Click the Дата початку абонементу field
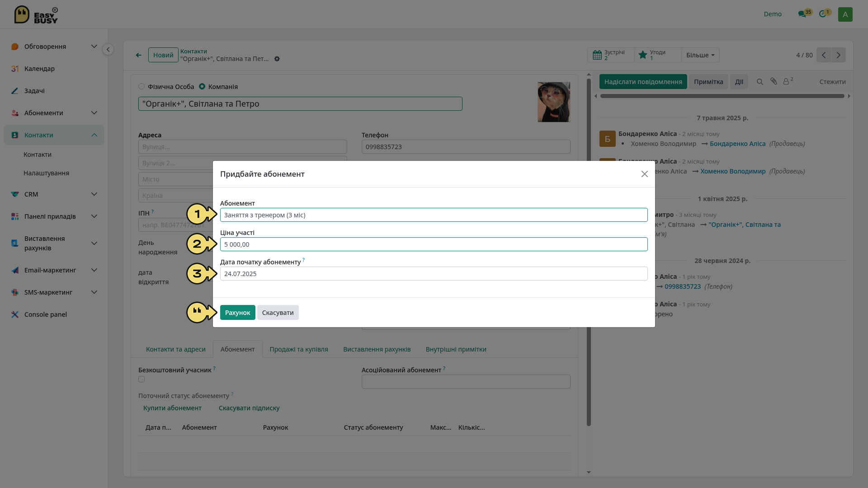This screenshot has height=488, width=868. pos(434,274)
